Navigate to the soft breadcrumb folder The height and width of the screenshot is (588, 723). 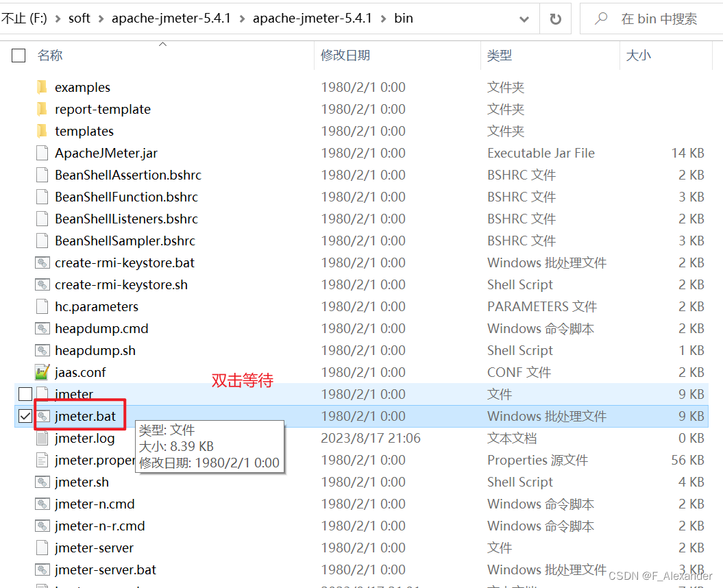point(79,19)
